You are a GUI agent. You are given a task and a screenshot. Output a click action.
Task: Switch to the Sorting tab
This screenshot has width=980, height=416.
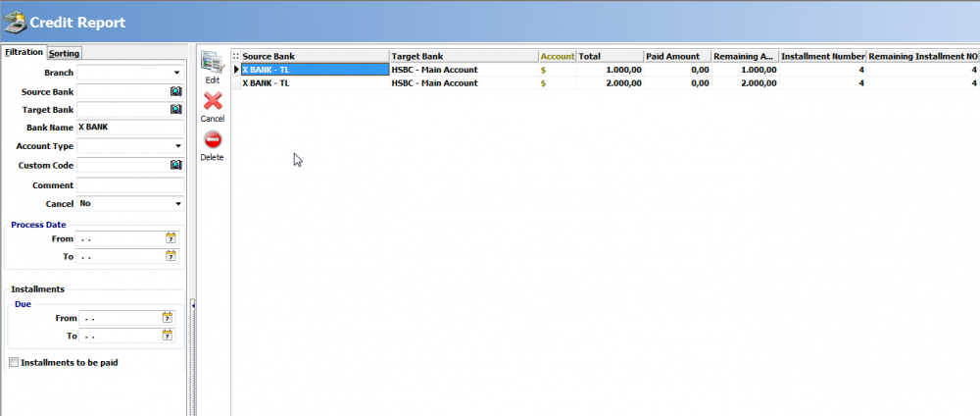[x=65, y=54]
